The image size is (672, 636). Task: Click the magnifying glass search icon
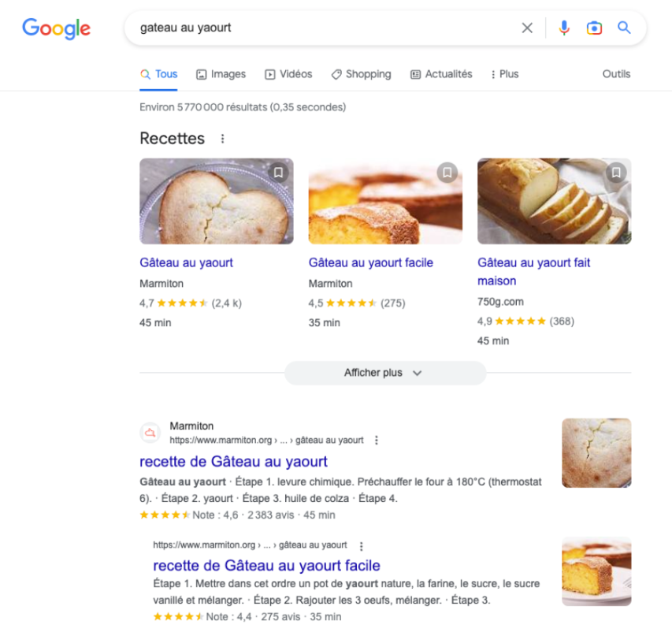click(x=624, y=27)
